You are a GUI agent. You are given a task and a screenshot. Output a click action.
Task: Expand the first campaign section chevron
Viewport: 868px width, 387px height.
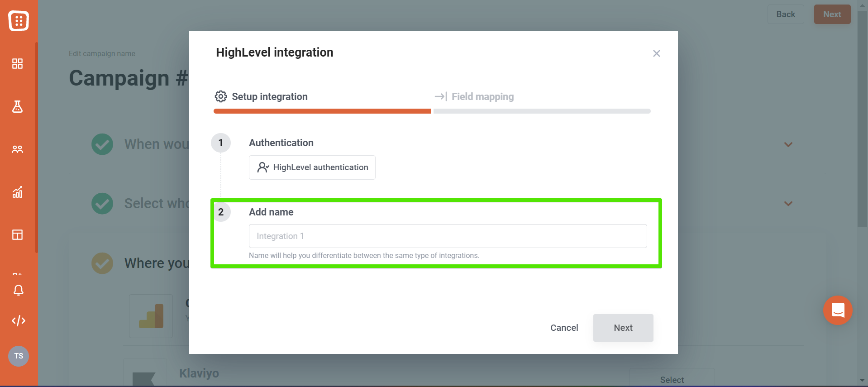788,145
